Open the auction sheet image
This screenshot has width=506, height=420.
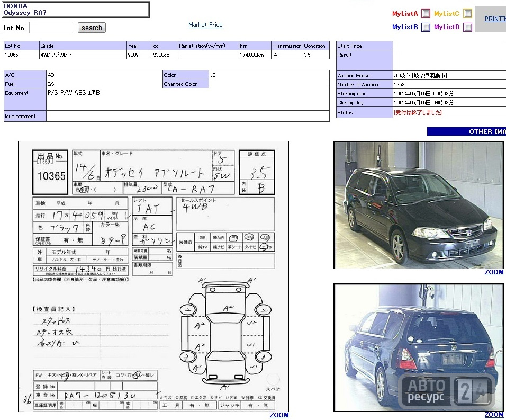pos(153,276)
